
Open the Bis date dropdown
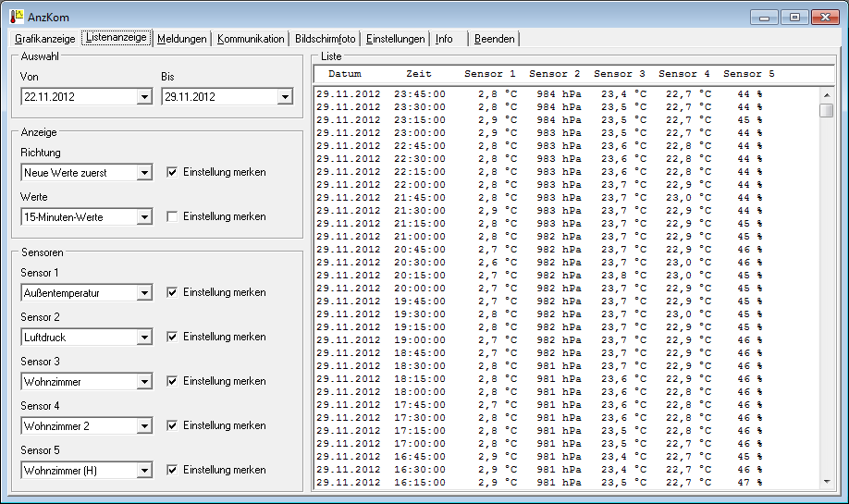coord(284,96)
